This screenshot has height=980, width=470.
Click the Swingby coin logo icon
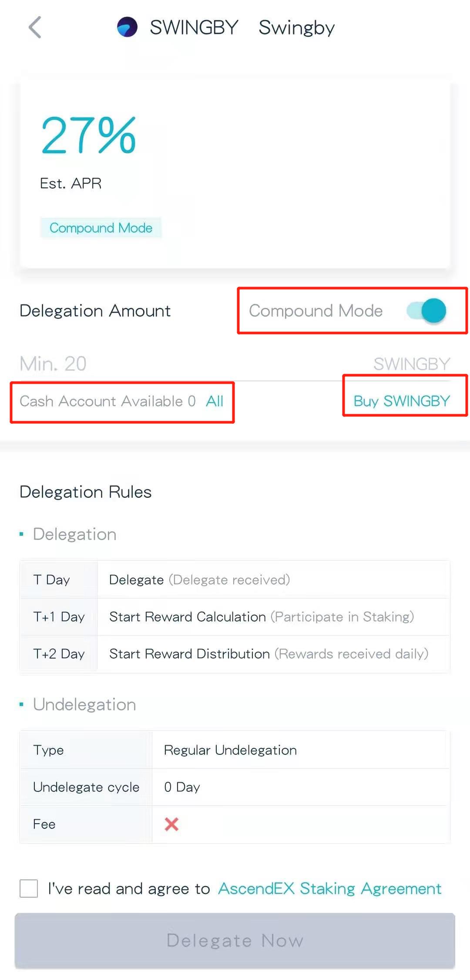point(127,27)
